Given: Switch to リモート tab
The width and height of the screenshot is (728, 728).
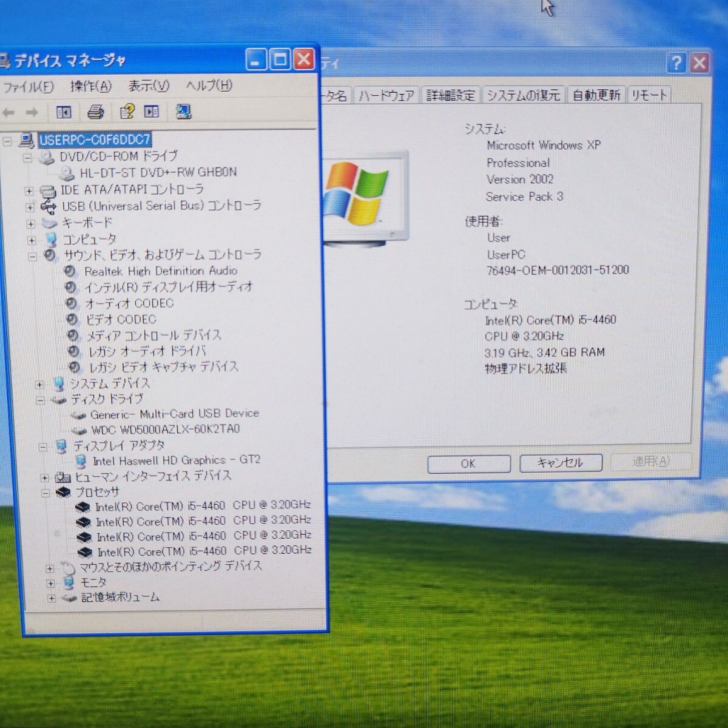Looking at the screenshot, I should (649, 95).
